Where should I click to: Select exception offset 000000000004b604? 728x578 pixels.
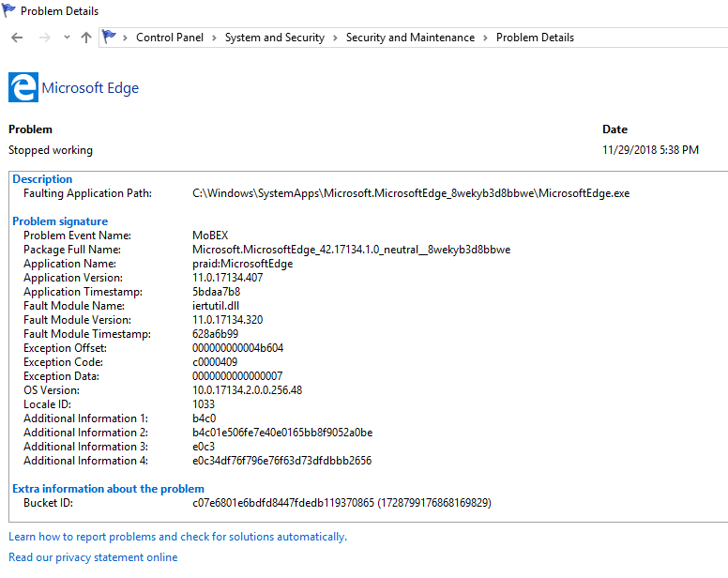(x=237, y=348)
